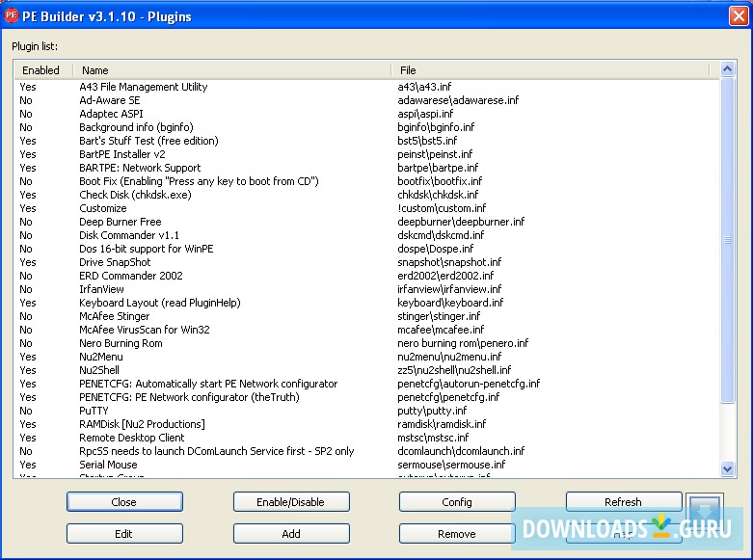Screen dimensions: 753x560
Task: Click file path dcomlaunch\dcomlaunch.inf
Action: [x=461, y=450]
